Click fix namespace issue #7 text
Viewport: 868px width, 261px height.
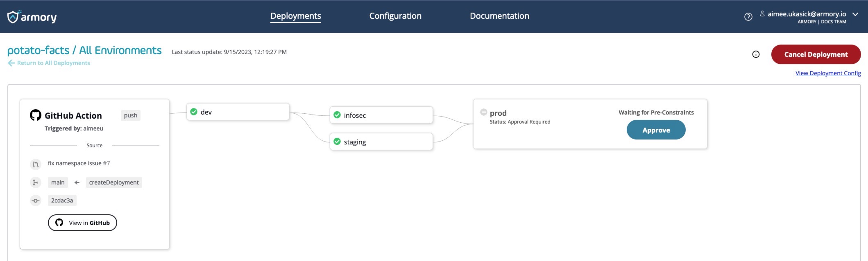click(x=79, y=163)
